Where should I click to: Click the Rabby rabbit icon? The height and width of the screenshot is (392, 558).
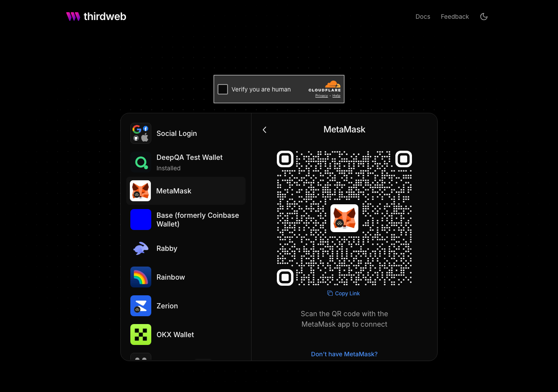[x=141, y=248]
